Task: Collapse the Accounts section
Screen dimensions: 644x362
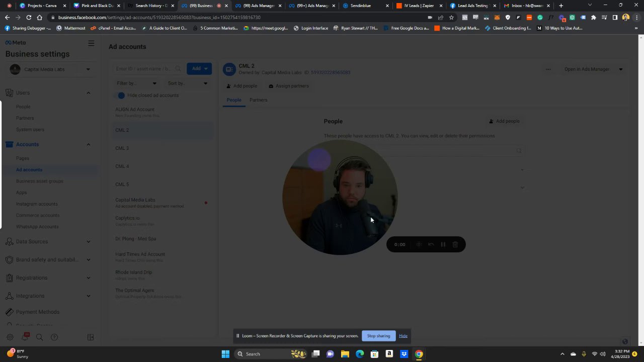Action: 88,145
